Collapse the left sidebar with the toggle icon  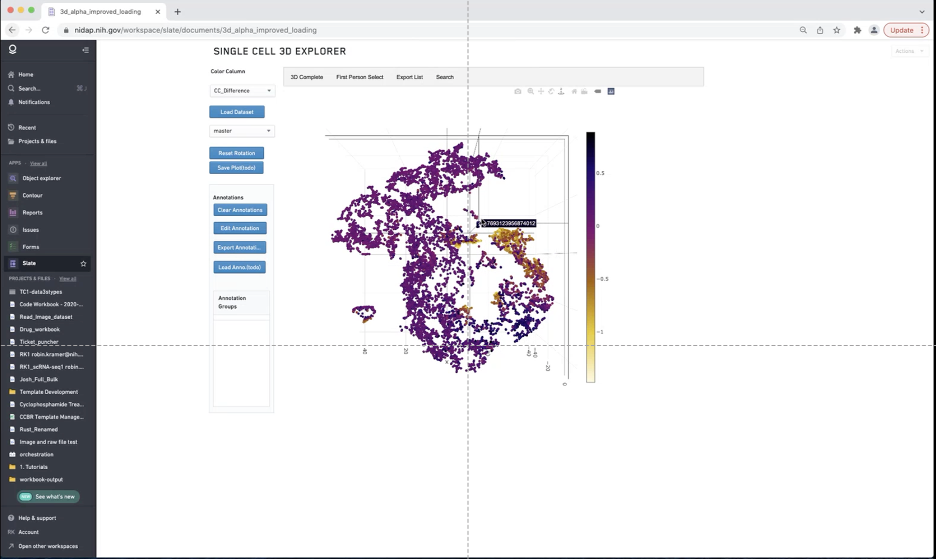[x=85, y=49]
